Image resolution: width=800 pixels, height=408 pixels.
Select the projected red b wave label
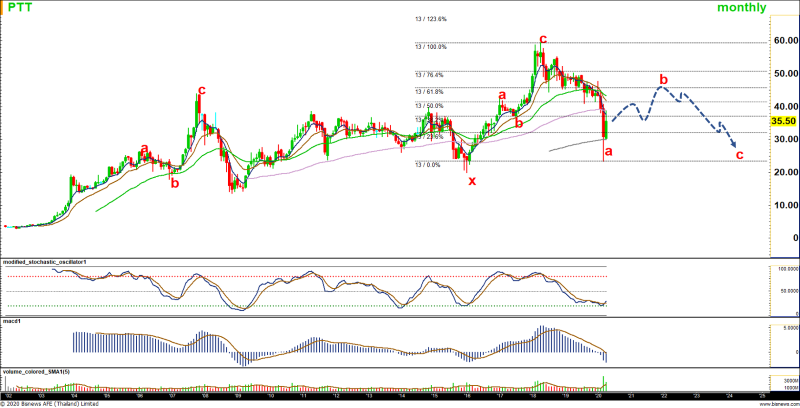[662, 78]
